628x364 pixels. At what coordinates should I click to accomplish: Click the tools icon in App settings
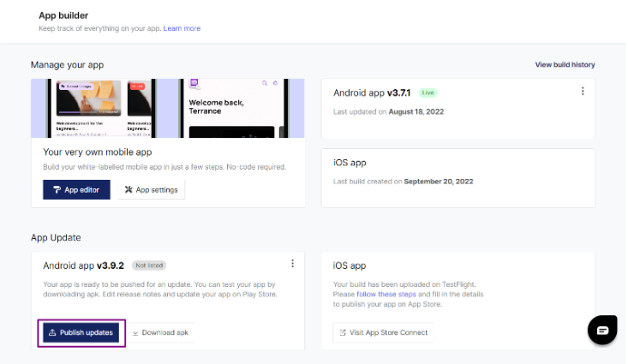(129, 189)
